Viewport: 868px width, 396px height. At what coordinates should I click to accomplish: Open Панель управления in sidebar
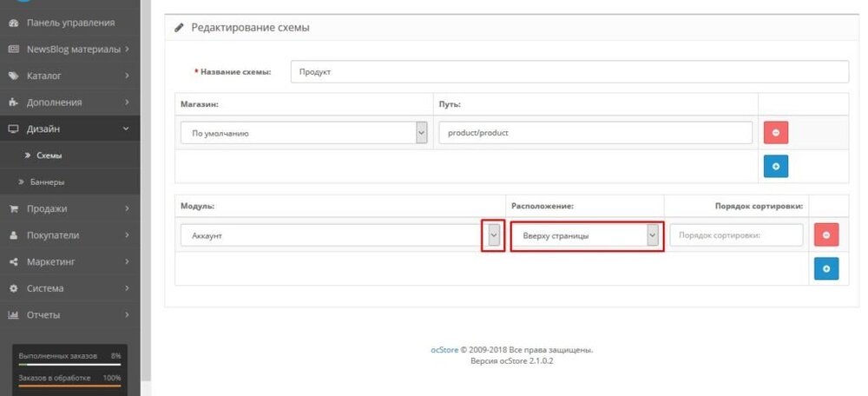(x=69, y=22)
